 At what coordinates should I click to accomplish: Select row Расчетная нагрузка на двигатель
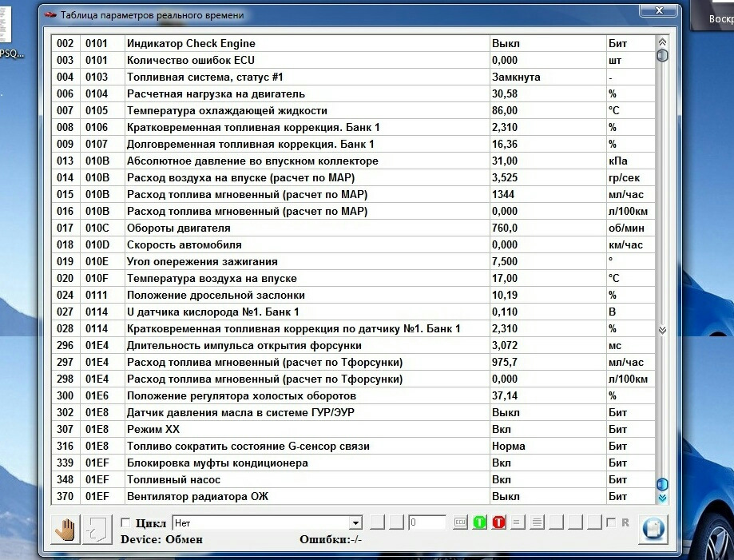[354, 93]
